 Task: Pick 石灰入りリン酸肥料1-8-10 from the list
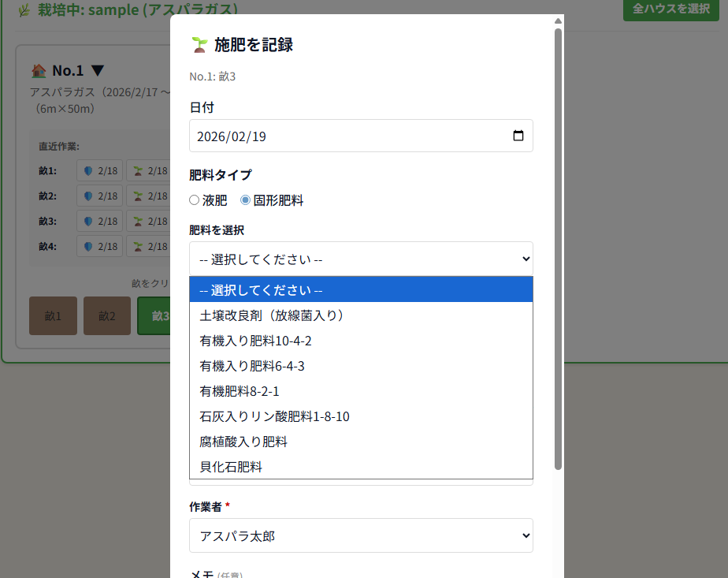(x=274, y=416)
